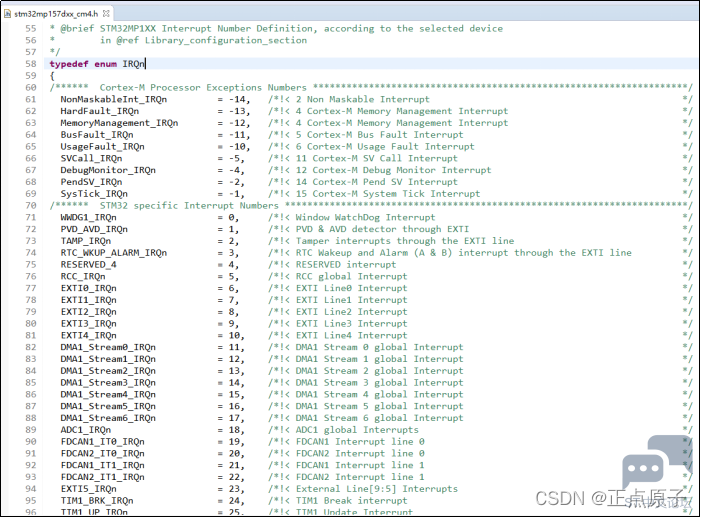Image resolution: width=701 pixels, height=518 pixels.
Task: Click line number 70 in the gutter
Action: (x=31, y=206)
